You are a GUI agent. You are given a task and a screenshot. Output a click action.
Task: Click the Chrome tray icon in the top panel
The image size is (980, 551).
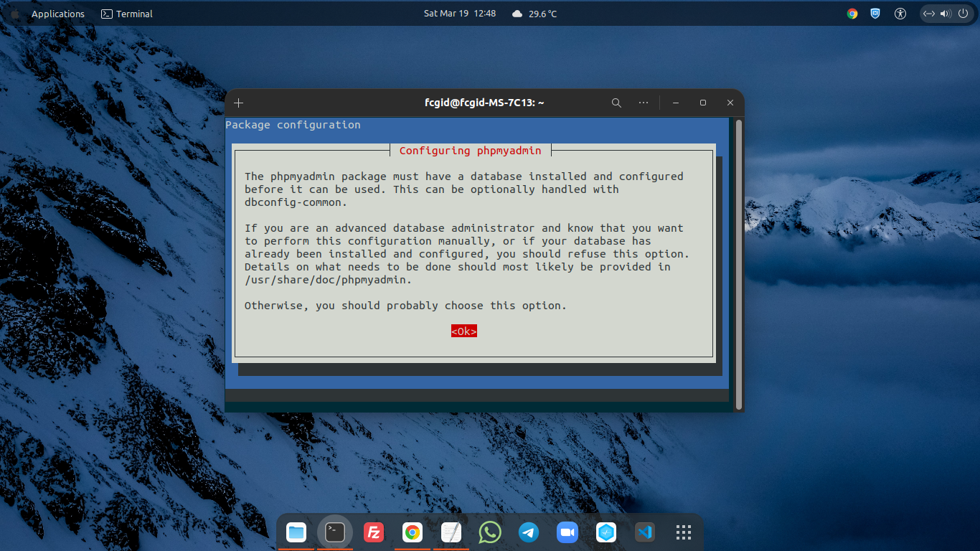click(852, 14)
